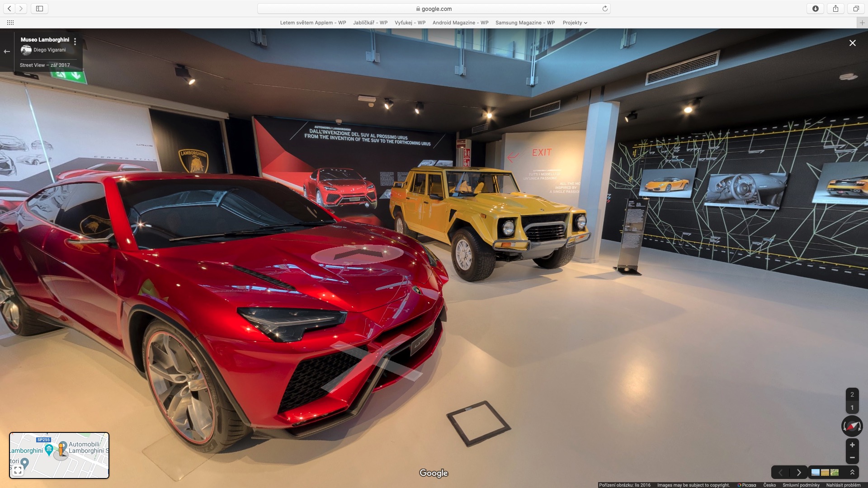Zoom in with the plus button
This screenshot has height=488, width=868.
point(852,445)
